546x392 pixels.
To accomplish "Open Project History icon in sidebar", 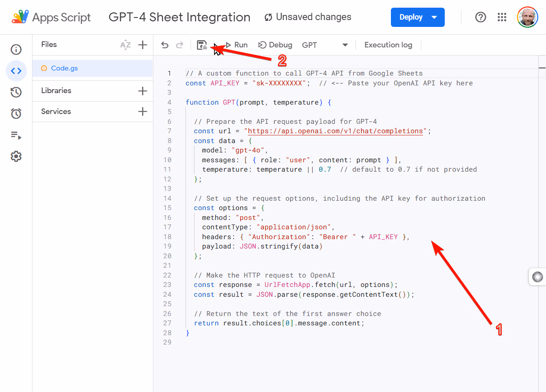I will [x=16, y=92].
